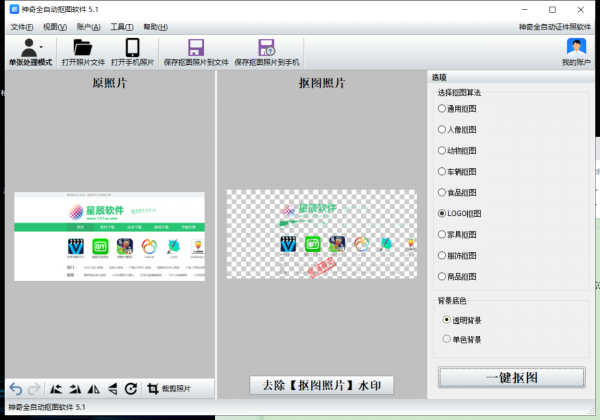Click 裁剪照片 crop tool
This screenshot has width=600, height=420.
coord(169,389)
